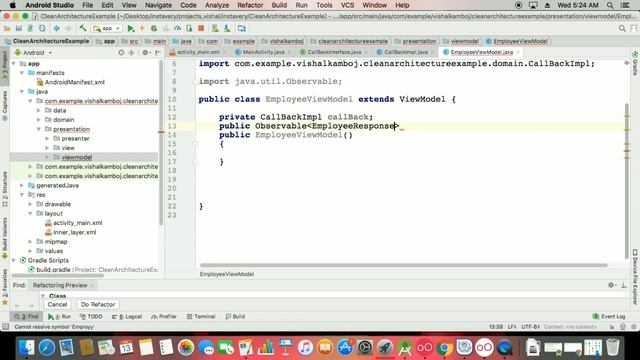The image size is (640, 360).
Task: Switch to CallBackImpl.java tab
Action: click(406, 52)
